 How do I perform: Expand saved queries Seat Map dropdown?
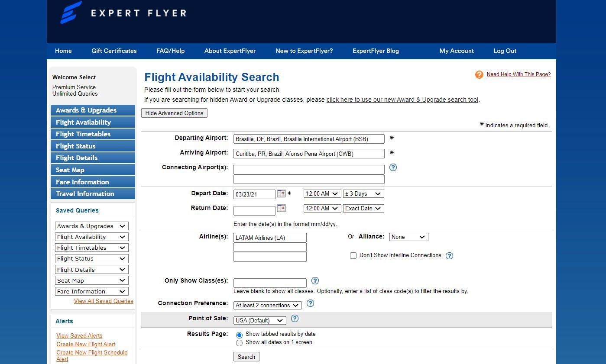coord(92,280)
